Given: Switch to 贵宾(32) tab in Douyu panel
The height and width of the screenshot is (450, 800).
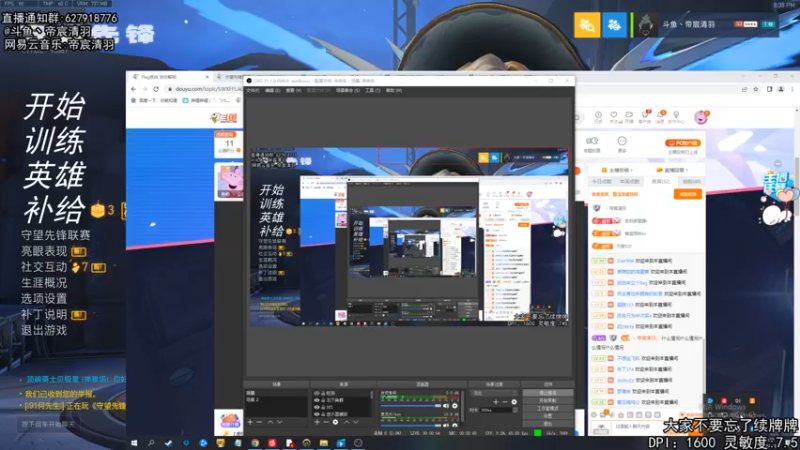Looking at the screenshot, I should [661, 182].
